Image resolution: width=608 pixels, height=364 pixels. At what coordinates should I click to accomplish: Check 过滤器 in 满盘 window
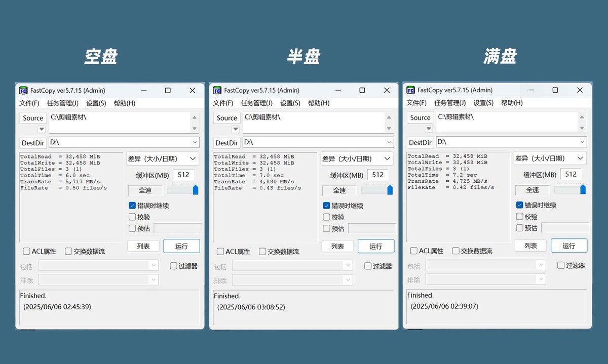[x=561, y=265]
